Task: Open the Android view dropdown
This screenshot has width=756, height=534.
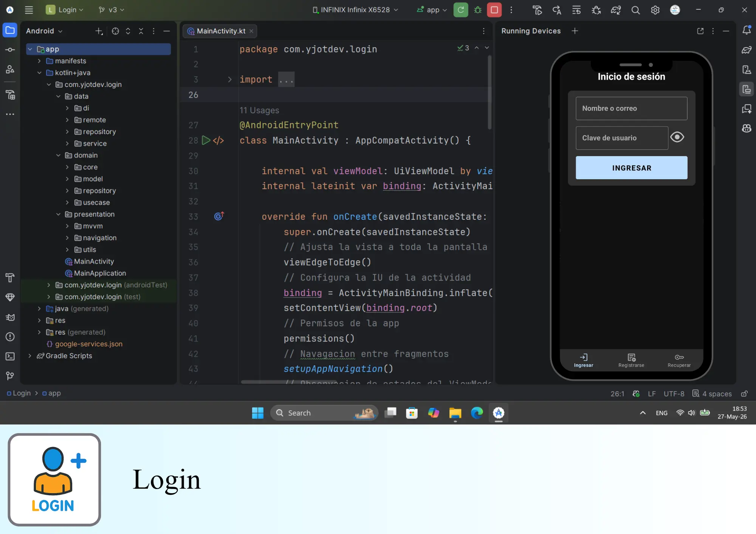Action: [x=44, y=31]
